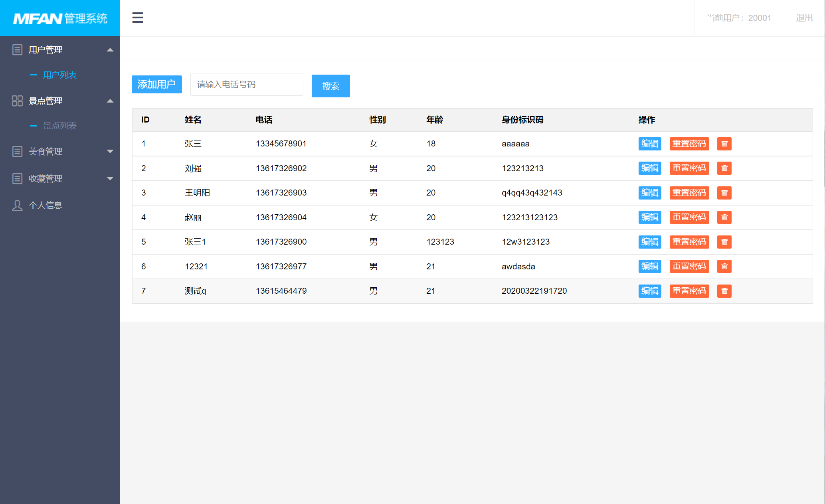Click 编辑 for user 刘强
Screen dimensions: 825x504
coord(650,168)
